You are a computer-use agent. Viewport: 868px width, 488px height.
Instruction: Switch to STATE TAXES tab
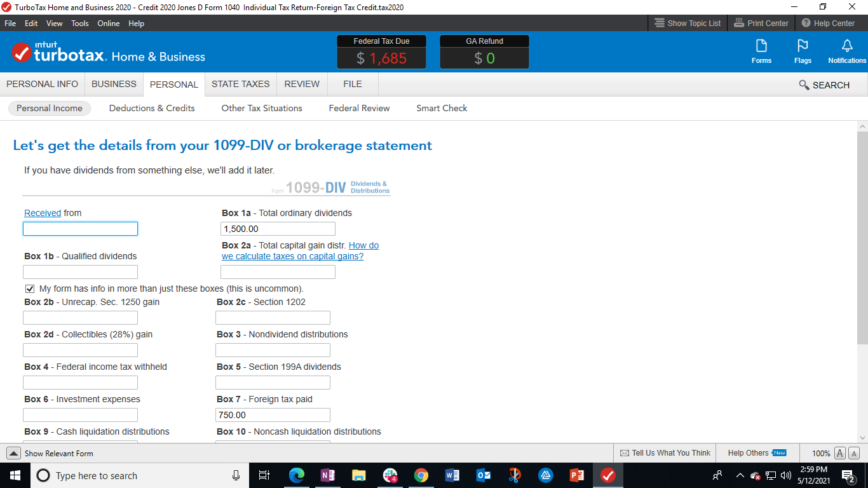click(x=241, y=84)
